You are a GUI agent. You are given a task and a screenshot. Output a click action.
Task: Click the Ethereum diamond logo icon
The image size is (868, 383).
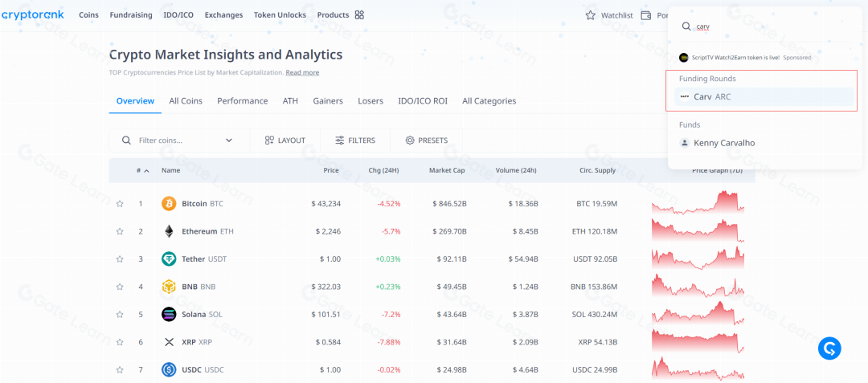coord(169,231)
